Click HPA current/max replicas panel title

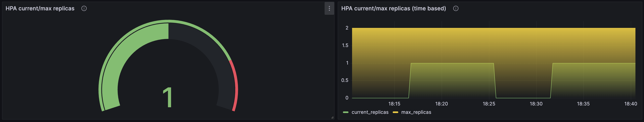(40, 9)
